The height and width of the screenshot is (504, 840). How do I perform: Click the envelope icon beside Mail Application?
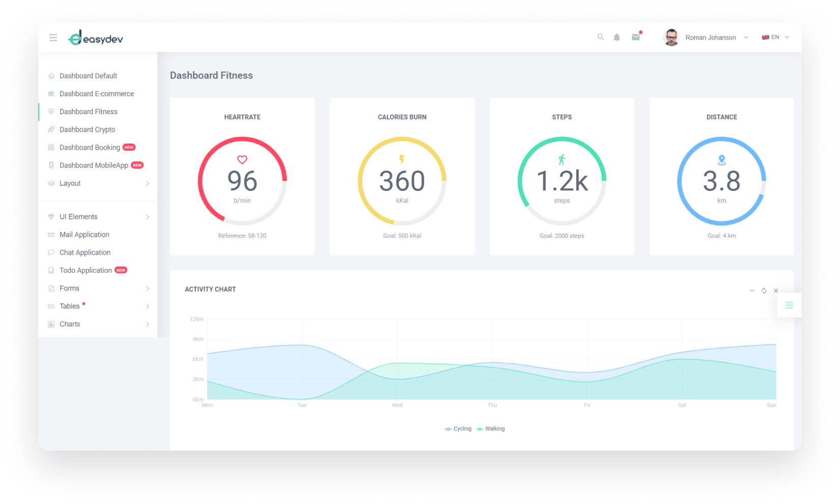[51, 235]
